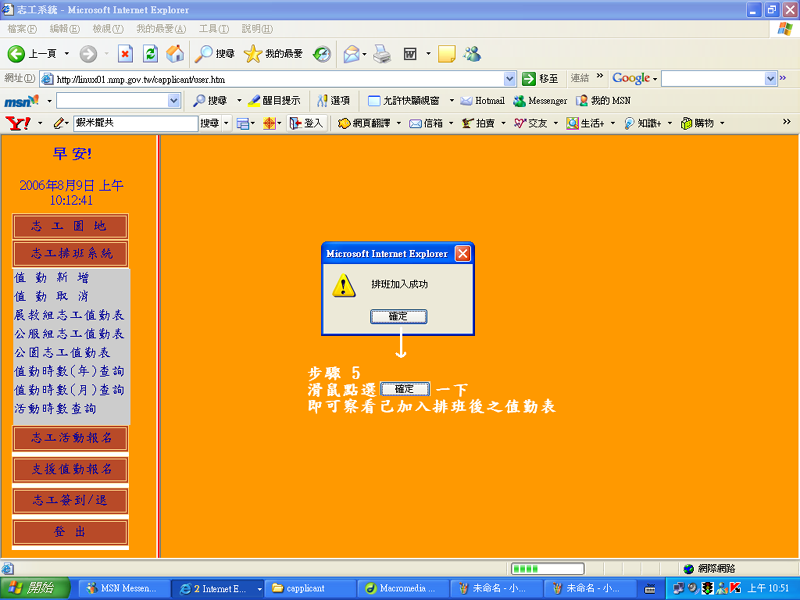800x600 pixels.
Task: Click the 登出 sidebar button
Action: click(70, 532)
